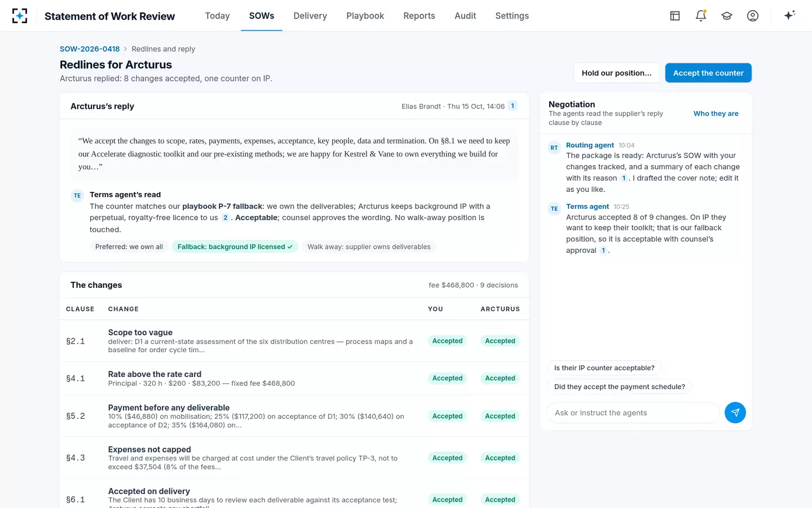Click Hold our position button
812x508 pixels.
(616, 73)
